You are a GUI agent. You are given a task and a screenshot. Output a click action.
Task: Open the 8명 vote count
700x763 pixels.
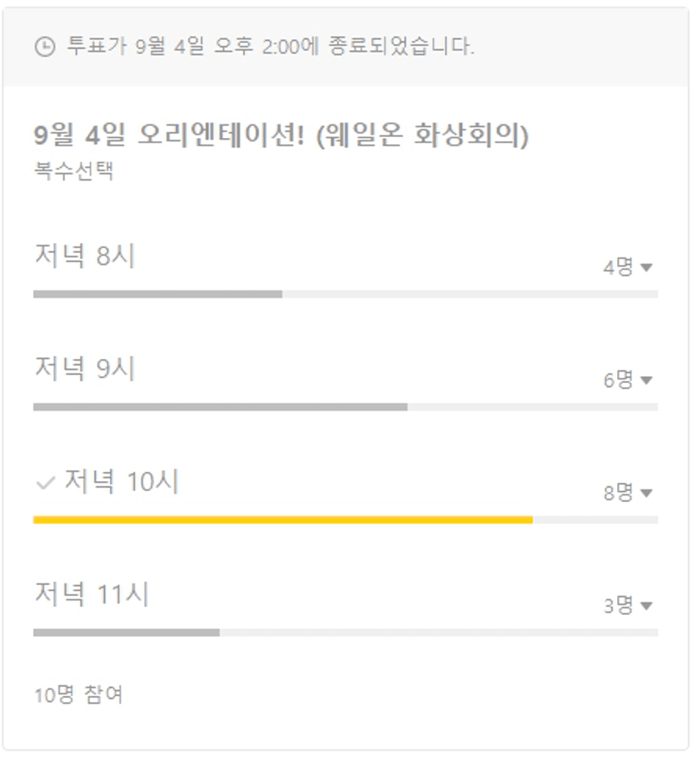click(618, 493)
